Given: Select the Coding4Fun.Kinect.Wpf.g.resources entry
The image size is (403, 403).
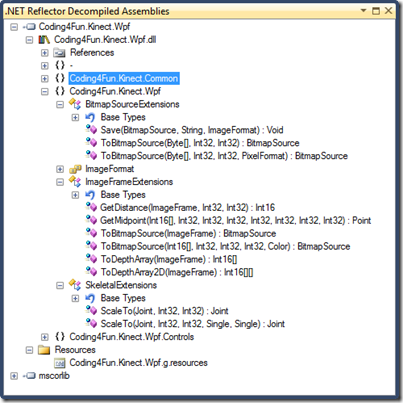Looking at the screenshot, I should [138, 363].
